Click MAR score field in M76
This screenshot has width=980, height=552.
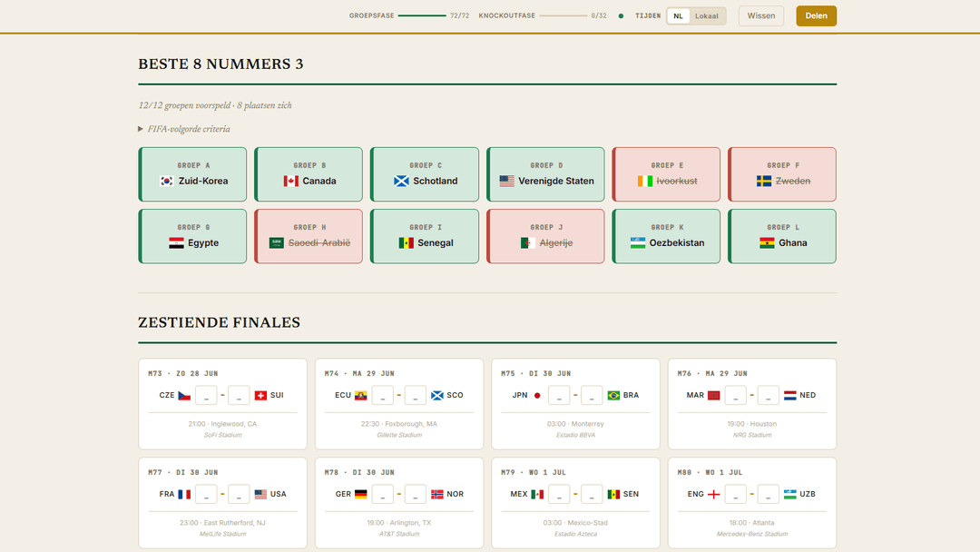pyautogui.click(x=736, y=396)
